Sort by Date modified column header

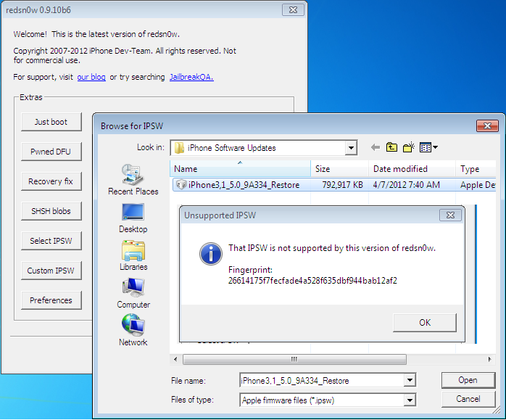[x=412, y=168]
